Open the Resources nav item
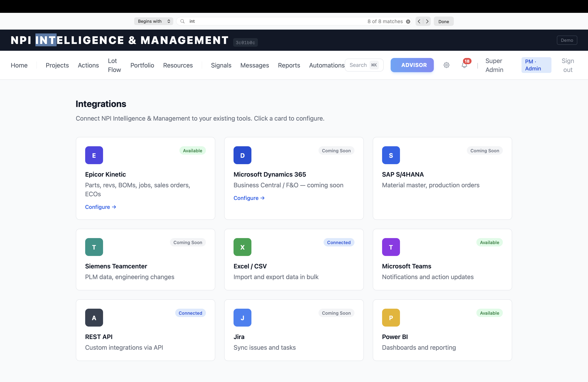Screen dimensions: 588x382 178,65
